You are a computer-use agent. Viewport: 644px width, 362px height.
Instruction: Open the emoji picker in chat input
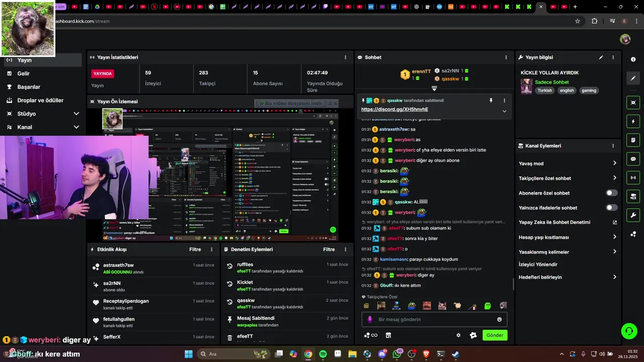tap(499, 319)
